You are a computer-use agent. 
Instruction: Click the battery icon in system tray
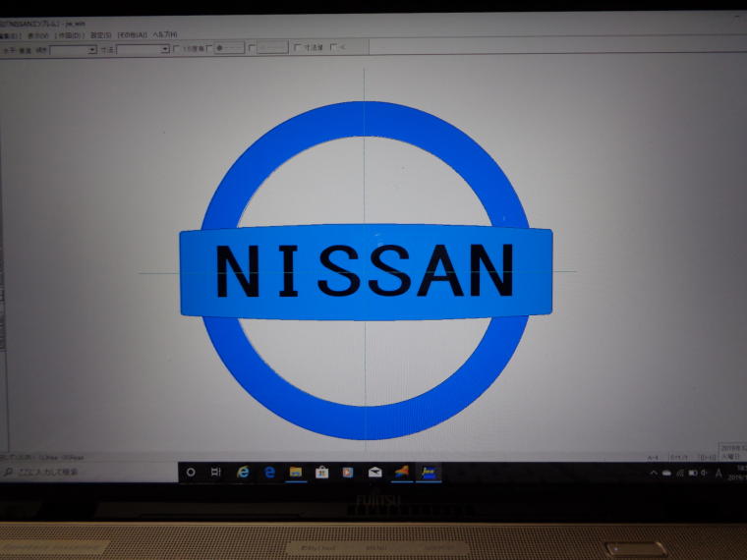click(x=692, y=473)
